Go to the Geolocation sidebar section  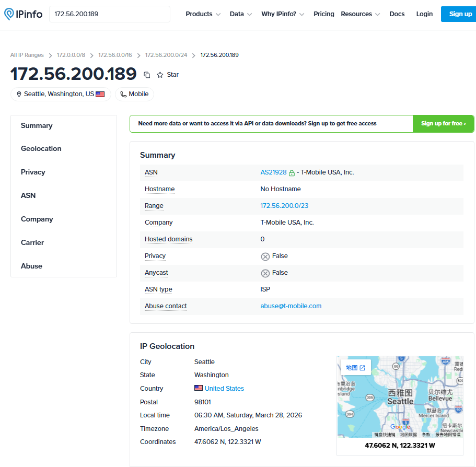(41, 149)
